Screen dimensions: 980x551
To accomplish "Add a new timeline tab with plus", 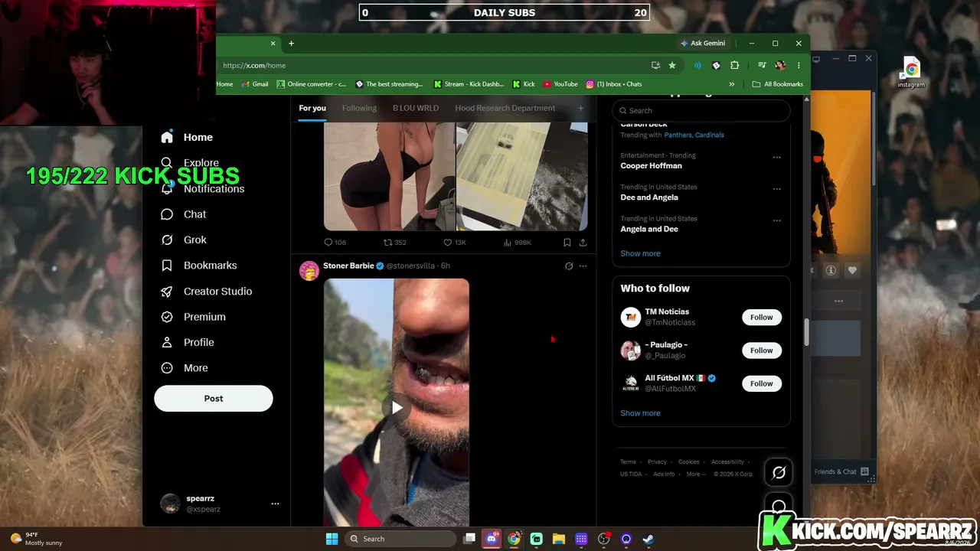I will pyautogui.click(x=580, y=108).
